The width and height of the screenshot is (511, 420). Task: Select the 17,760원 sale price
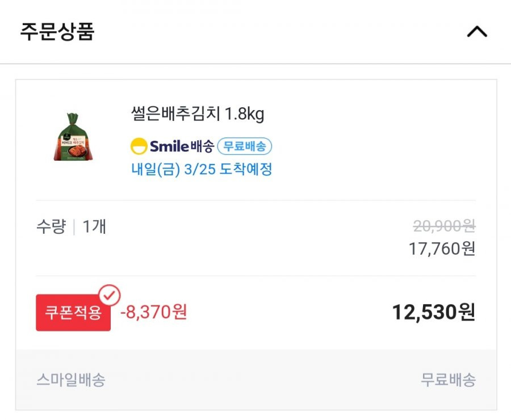click(x=442, y=249)
